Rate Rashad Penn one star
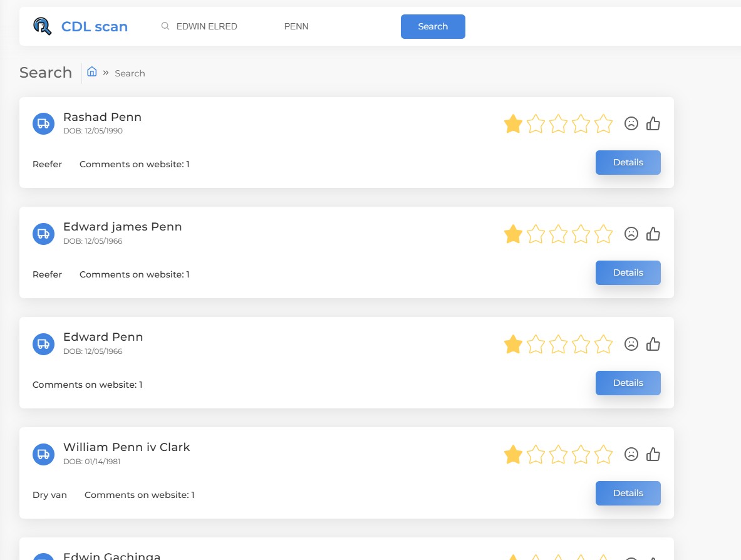Screen dimensions: 741x560 point(513,124)
